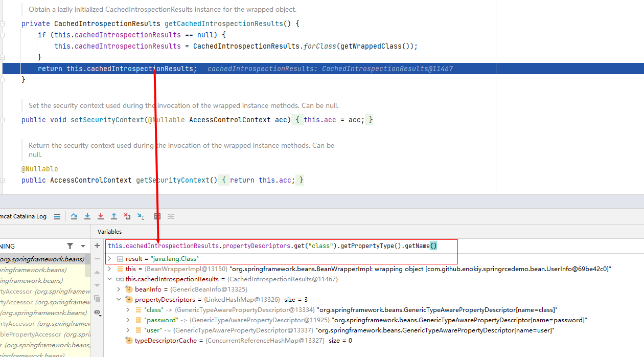Expand the beanInfo field node
Image resolution: width=644 pixels, height=357 pixels.
pyautogui.click(x=119, y=289)
